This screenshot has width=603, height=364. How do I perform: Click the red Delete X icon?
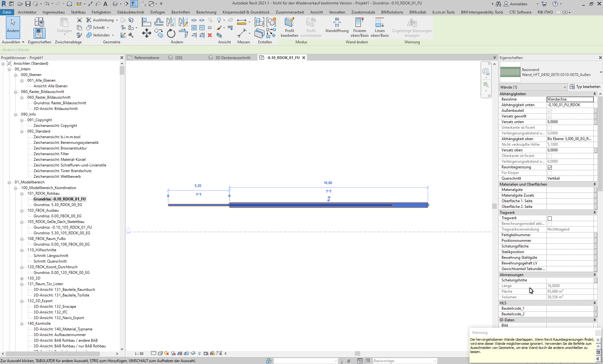click(210, 35)
